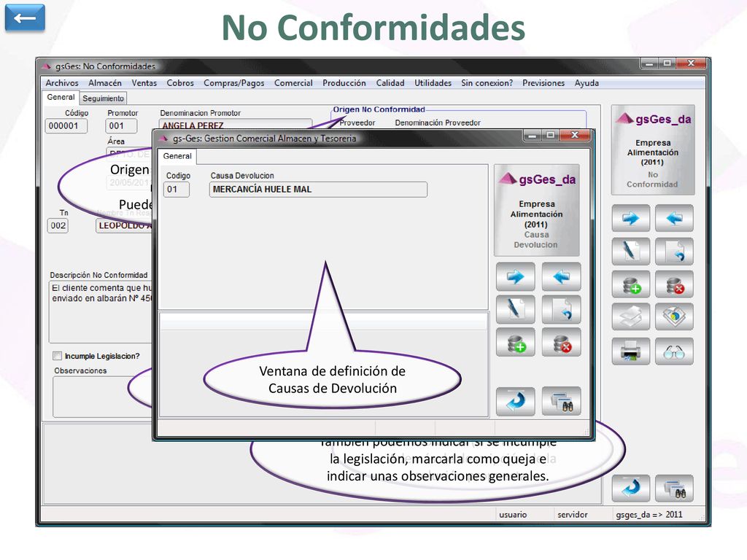Click undo document icon in No Conformidades window

click(674, 251)
